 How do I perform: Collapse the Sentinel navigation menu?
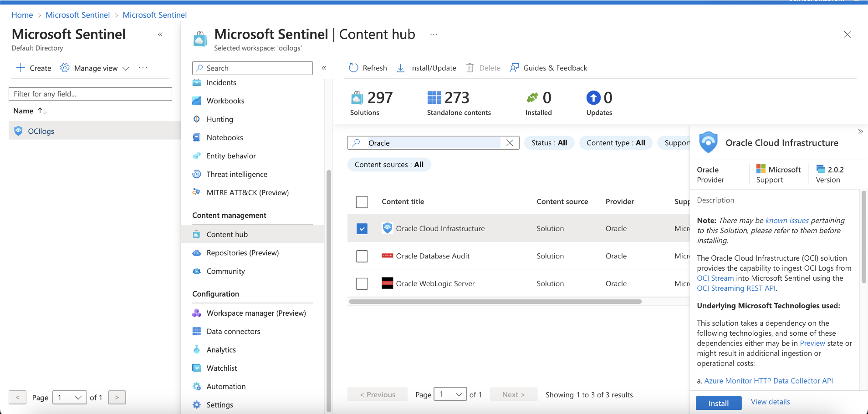(x=324, y=68)
